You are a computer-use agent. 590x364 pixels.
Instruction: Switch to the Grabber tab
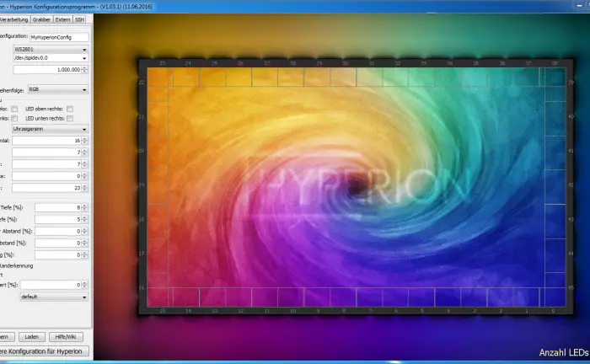point(41,19)
